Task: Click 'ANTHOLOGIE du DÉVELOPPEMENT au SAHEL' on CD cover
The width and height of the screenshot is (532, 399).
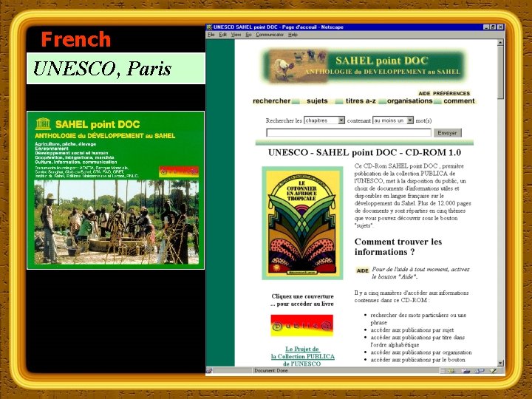Action: pyautogui.click(x=105, y=136)
